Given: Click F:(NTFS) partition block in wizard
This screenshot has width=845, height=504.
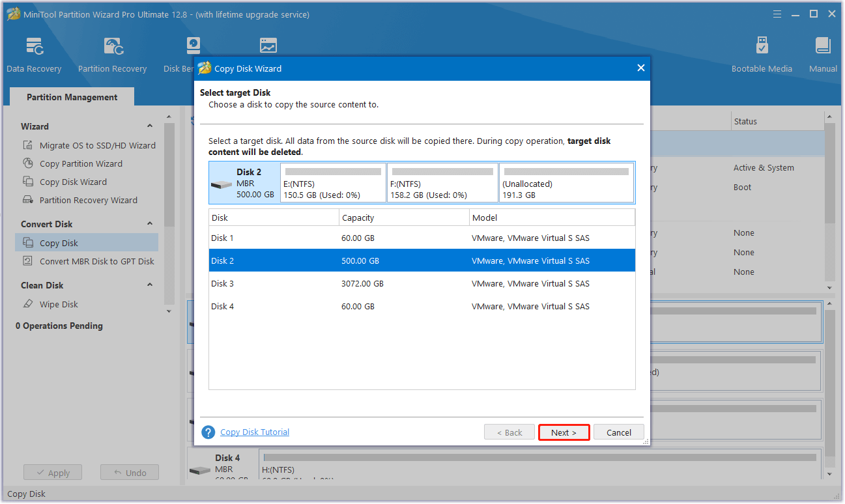Looking at the screenshot, I should (x=442, y=183).
